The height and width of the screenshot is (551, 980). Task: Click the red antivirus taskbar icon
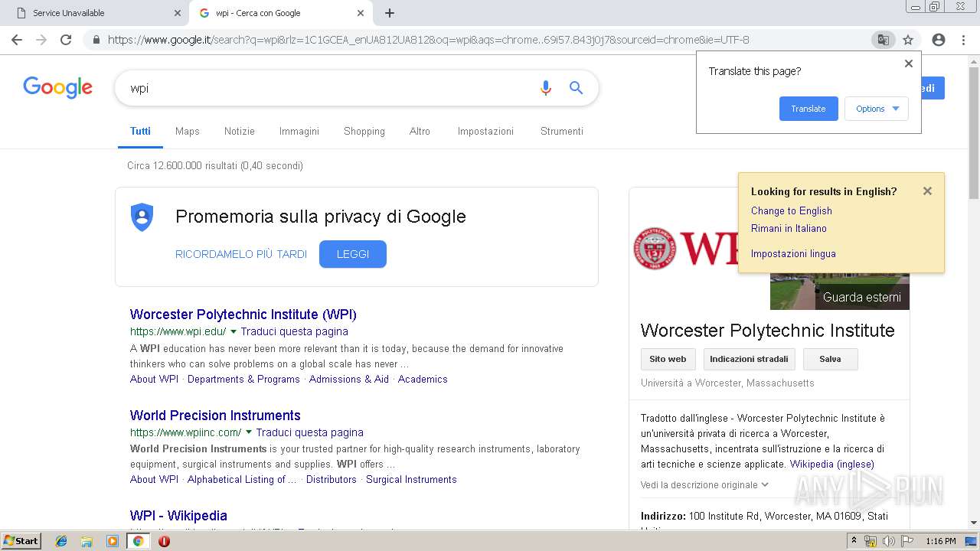pyautogui.click(x=164, y=541)
